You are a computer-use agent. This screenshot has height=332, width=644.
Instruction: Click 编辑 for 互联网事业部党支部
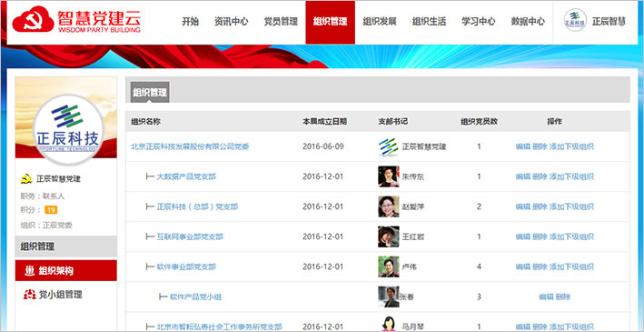523,236
